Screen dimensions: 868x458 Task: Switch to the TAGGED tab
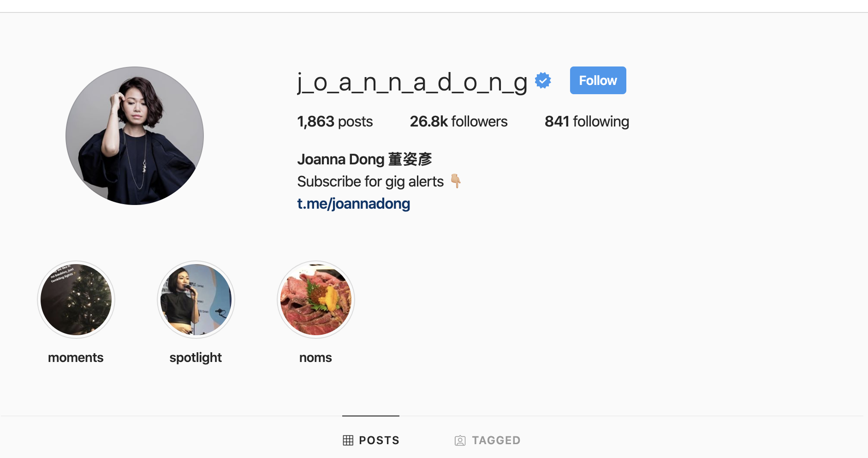coord(488,440)
